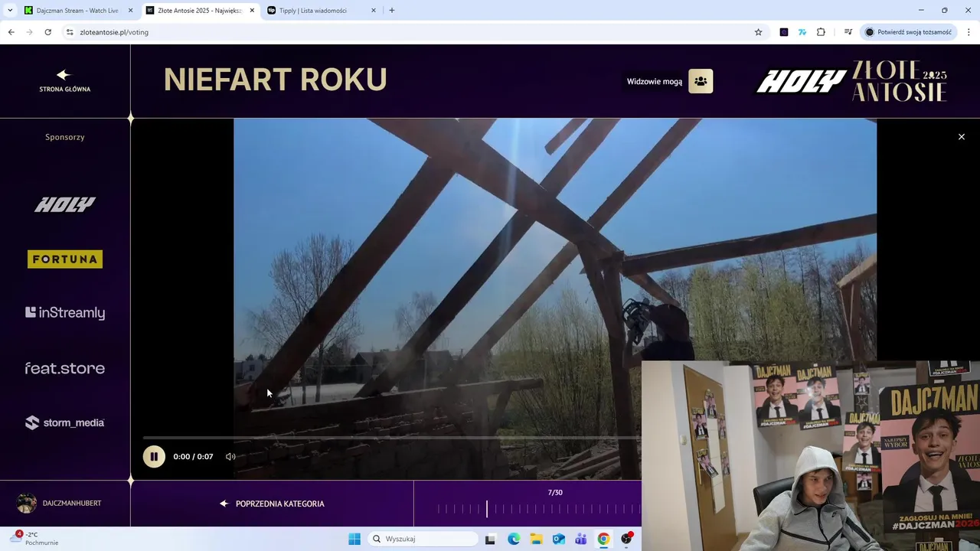Navigate forward in browser history
This screenshot has height=551, width=980.
click(29, 32)
